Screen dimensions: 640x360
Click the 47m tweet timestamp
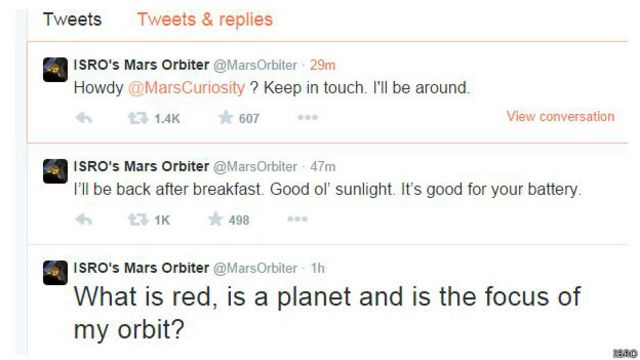coord(322,167)
